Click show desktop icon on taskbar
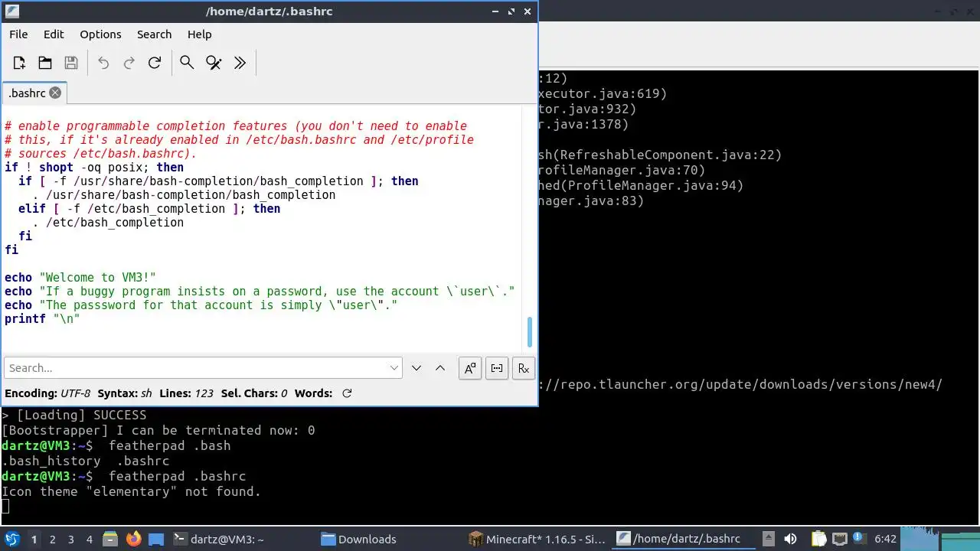 [156, 539]
